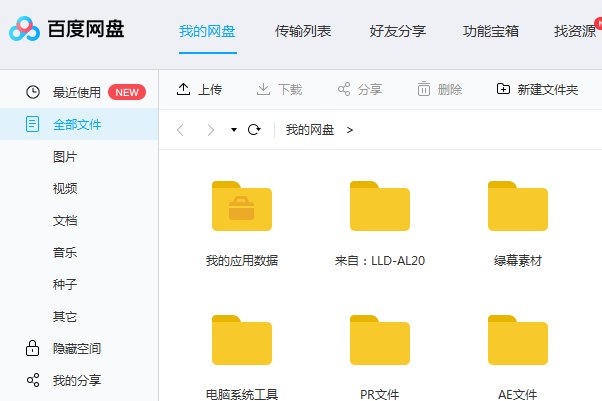Image resolution: width=602 pixels, height=401 pixels.
Task: Open the 我的网盘 tab
Action: [x=207, y=31]
